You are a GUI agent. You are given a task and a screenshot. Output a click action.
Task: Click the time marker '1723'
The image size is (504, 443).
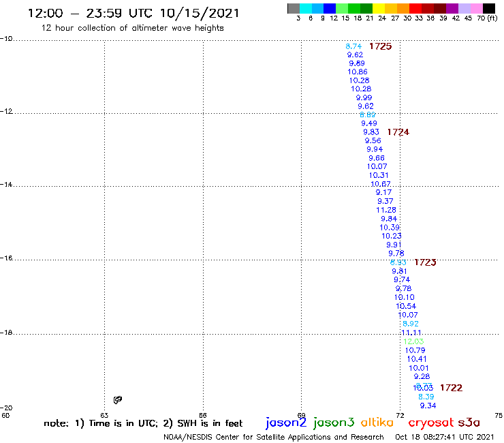(425, 262)
